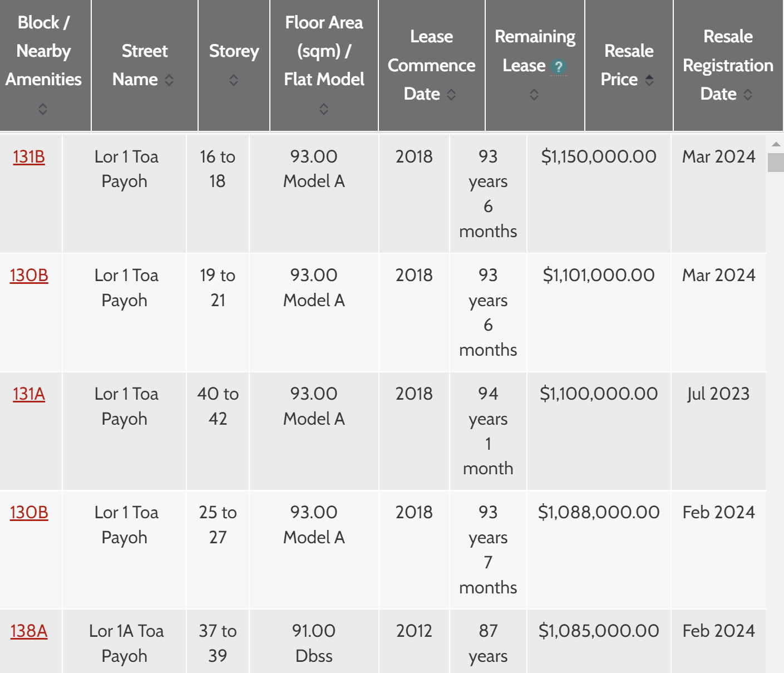Sort table by Street Name arrows
Screen dimensions: 784x673
[x=169, y=80]
